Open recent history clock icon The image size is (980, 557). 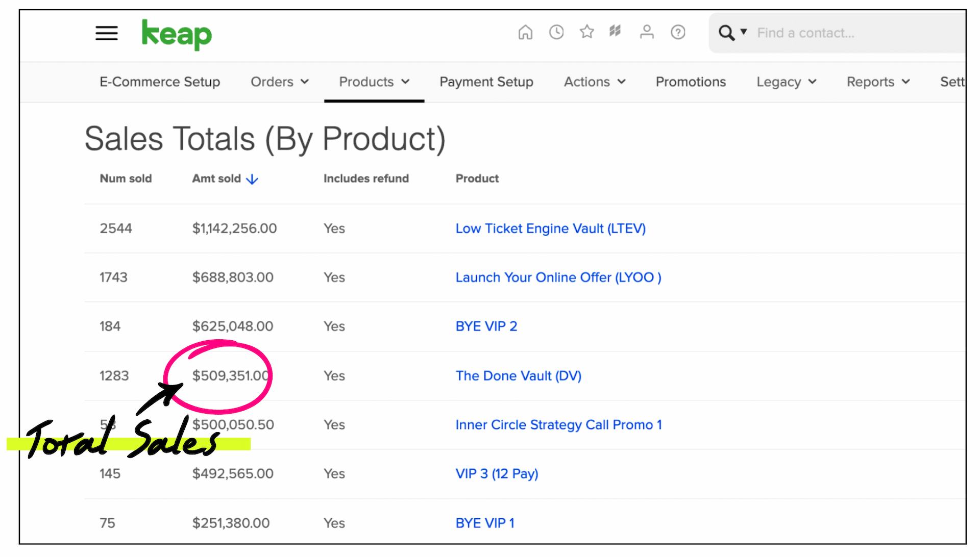[556, 32]
